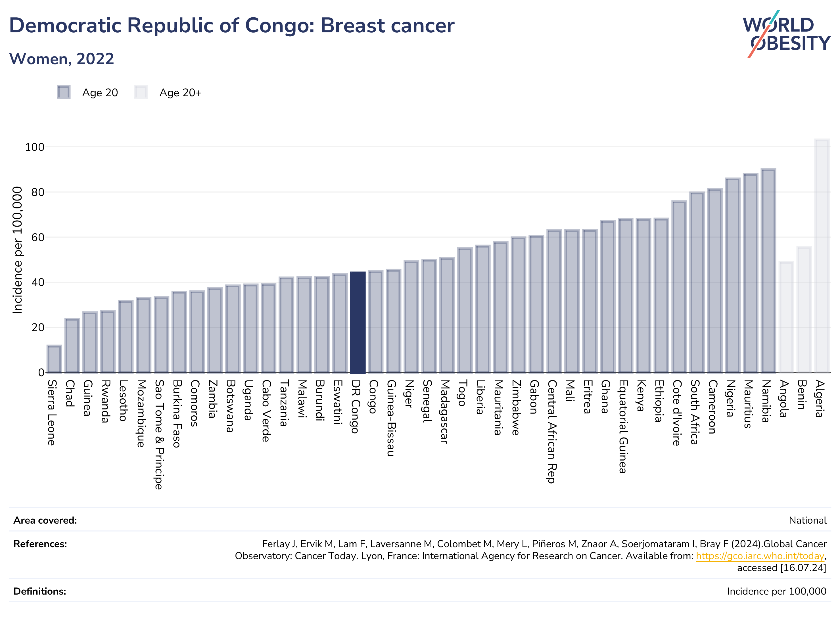This screenshot has height=617, width=840.
Task: Select the Algeria bar
Action: coord(822,256)
